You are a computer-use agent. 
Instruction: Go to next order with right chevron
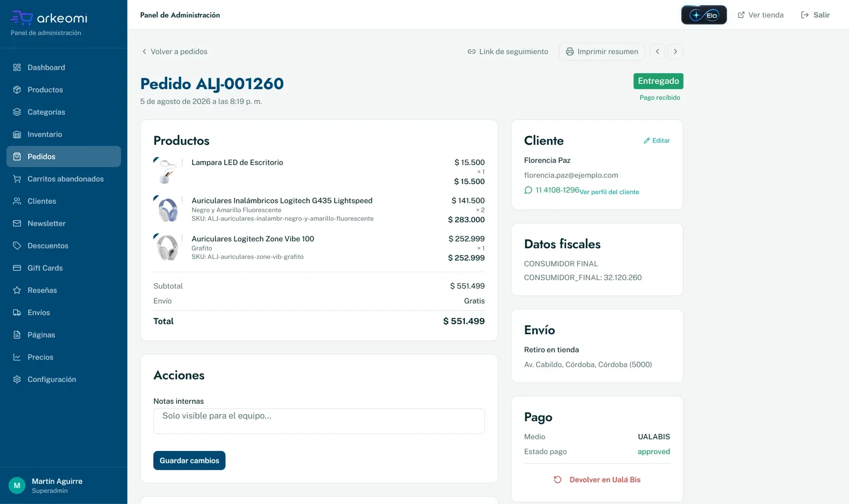[x=675, y=51]
